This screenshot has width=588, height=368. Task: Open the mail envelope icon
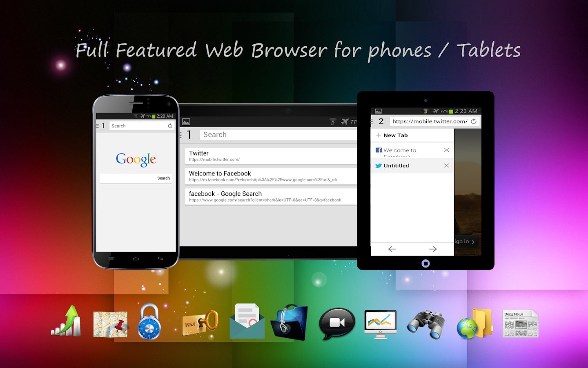click(247, 321)
